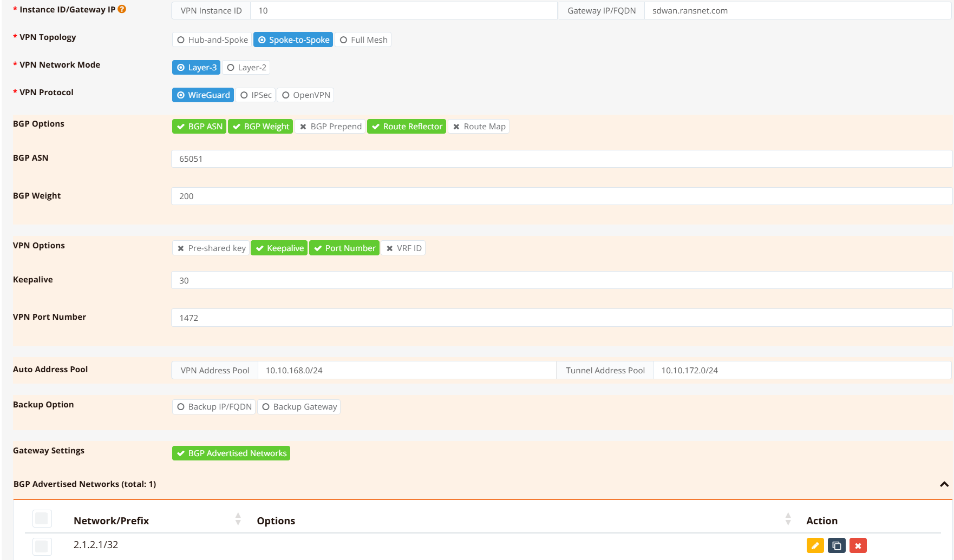Enable the VRF ID option
The height and width of the screenshot is (560, 954).
click(x=403, y=248)
